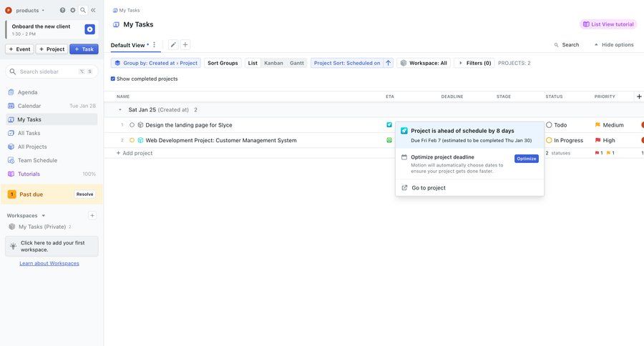This screenshot has width=644, height=346.
Task: Add a workspace with the plus icon
Action: tap(92, 215)
